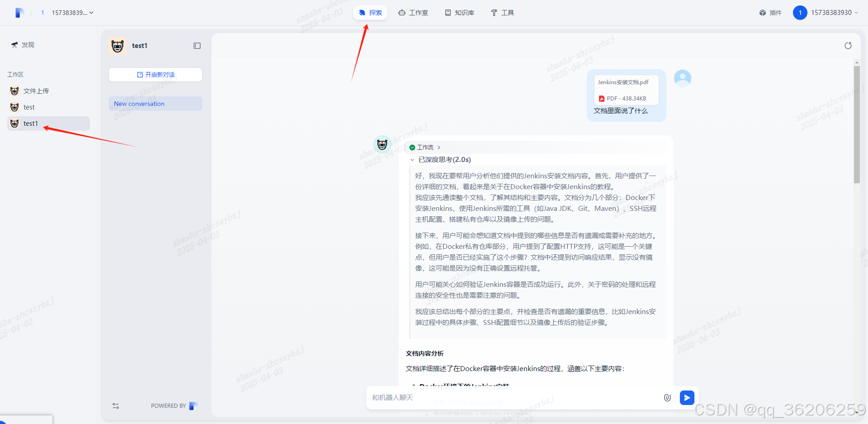Start a new chat with 开启新对话
Image resolution: width=868 pixels, height=424 pixels.
click(x=156, y=75)
